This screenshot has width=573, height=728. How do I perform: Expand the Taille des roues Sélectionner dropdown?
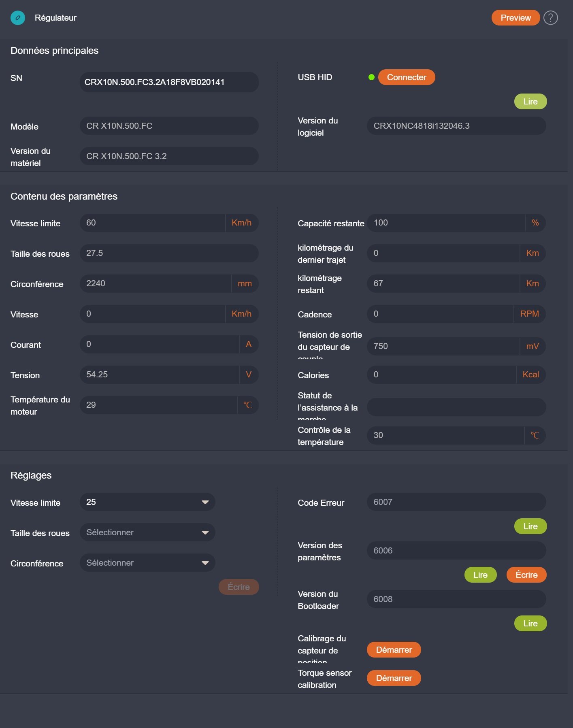click(147, 532)
